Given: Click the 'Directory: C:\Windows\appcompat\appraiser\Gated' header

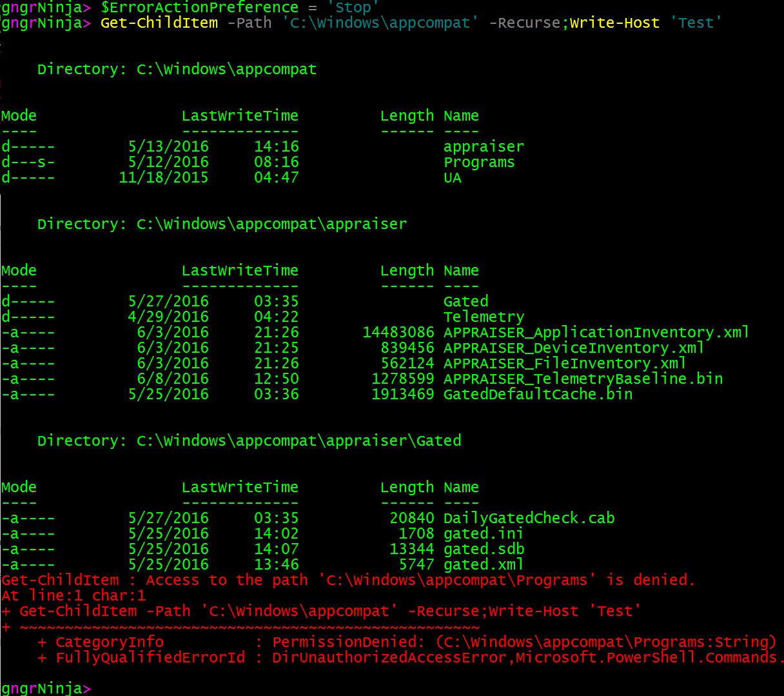Looking at the screenshot, I should tap(249, 441).
